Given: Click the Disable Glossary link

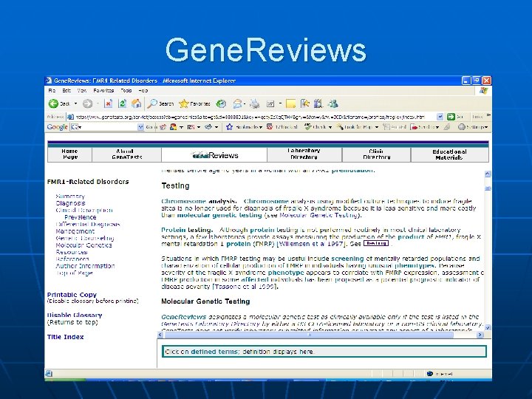Looking at the screenshot, I should pos(75,316).
